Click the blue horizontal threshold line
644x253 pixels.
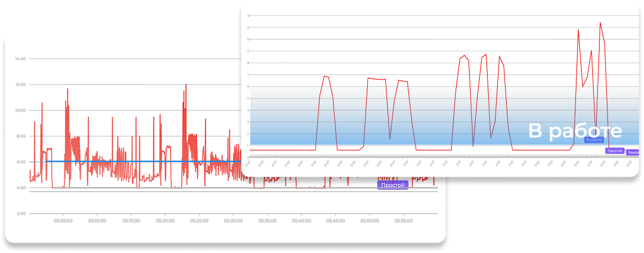pos(141,162)
